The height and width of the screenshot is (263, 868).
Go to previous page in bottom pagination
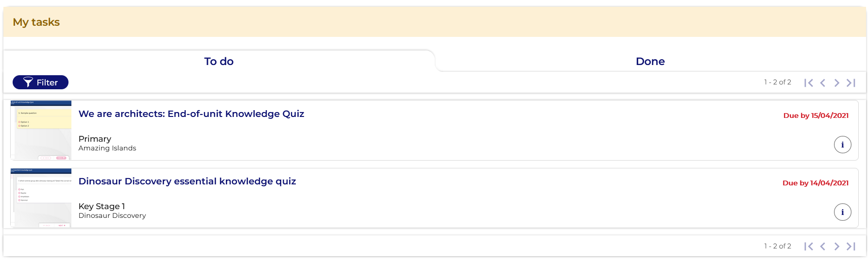point(823,247)
